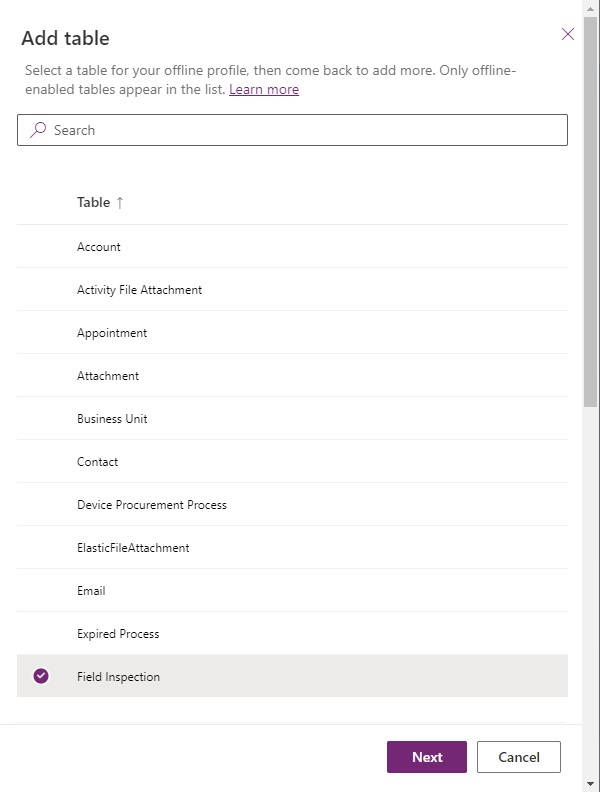Click the scrollbar up arrow
Image resolution: width=600 pixels, height=792 pixels.
pyautogui.click(x=590, y=8)
